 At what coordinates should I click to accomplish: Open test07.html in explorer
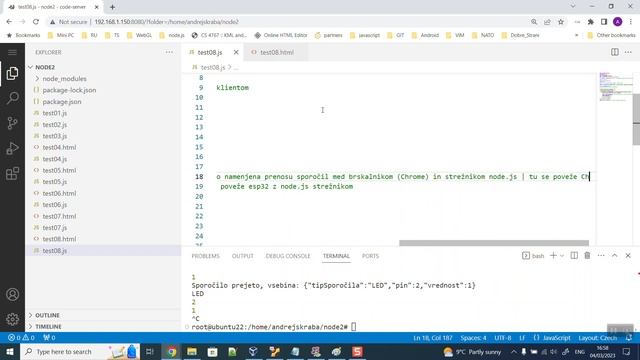point(103,216)
